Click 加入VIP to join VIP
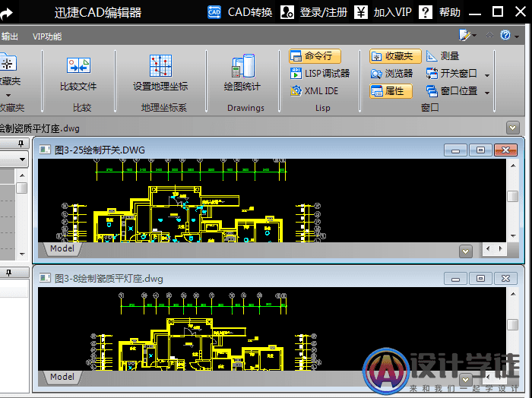 click(x=383, y=13)
